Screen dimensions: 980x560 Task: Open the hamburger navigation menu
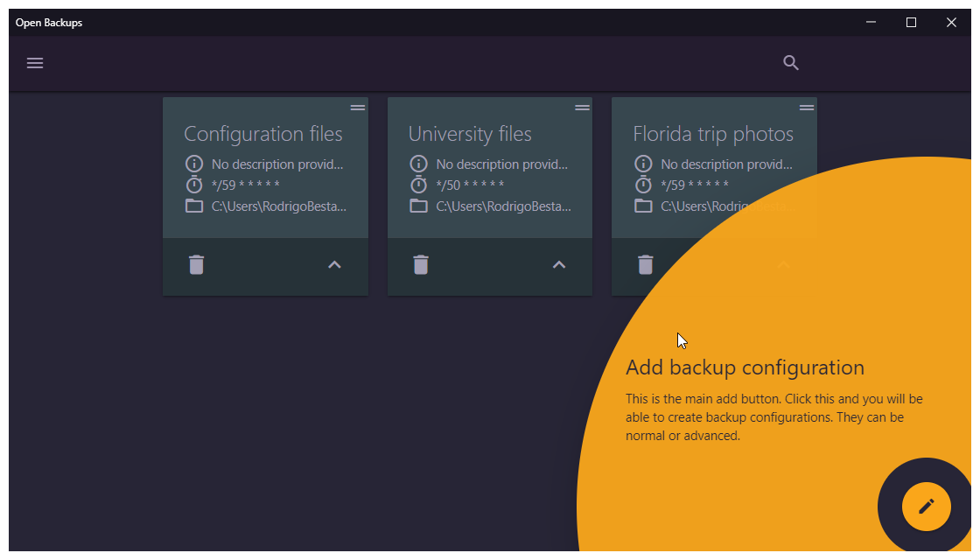coord(35,63)
